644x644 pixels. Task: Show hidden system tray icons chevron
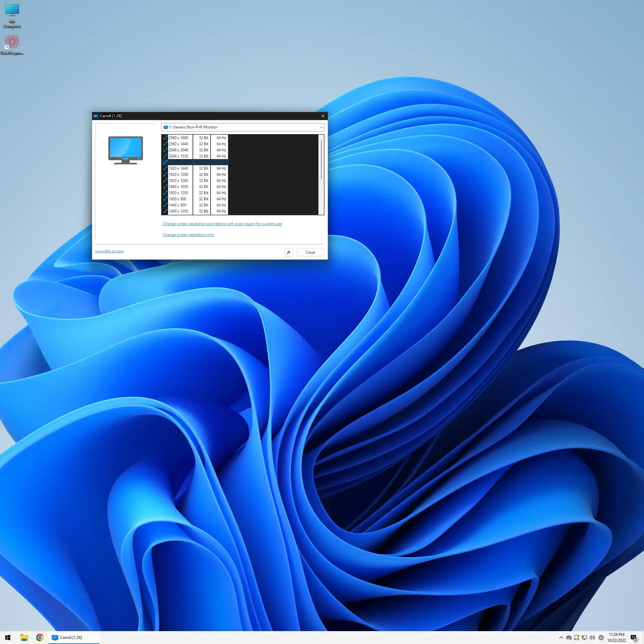coord(561,637)
